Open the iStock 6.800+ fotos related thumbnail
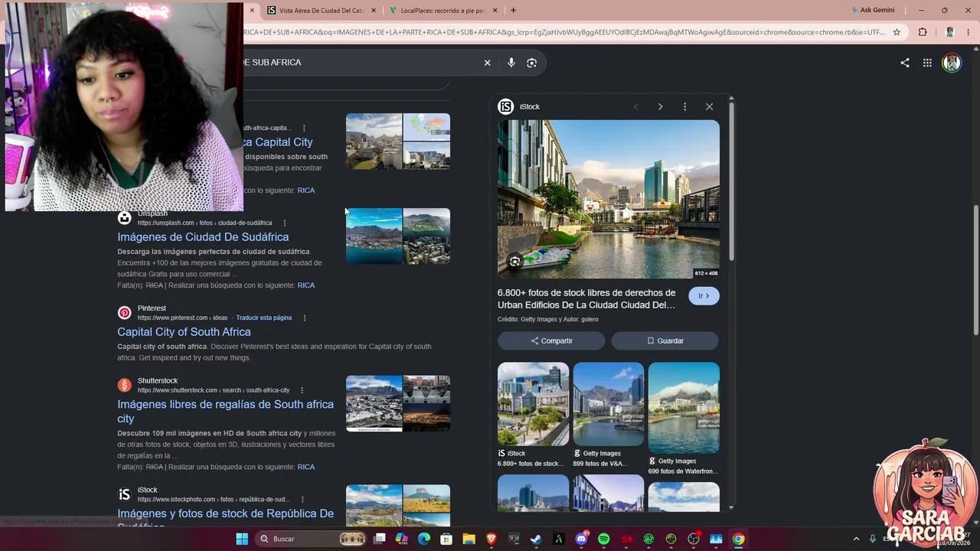 coord(533,404)
